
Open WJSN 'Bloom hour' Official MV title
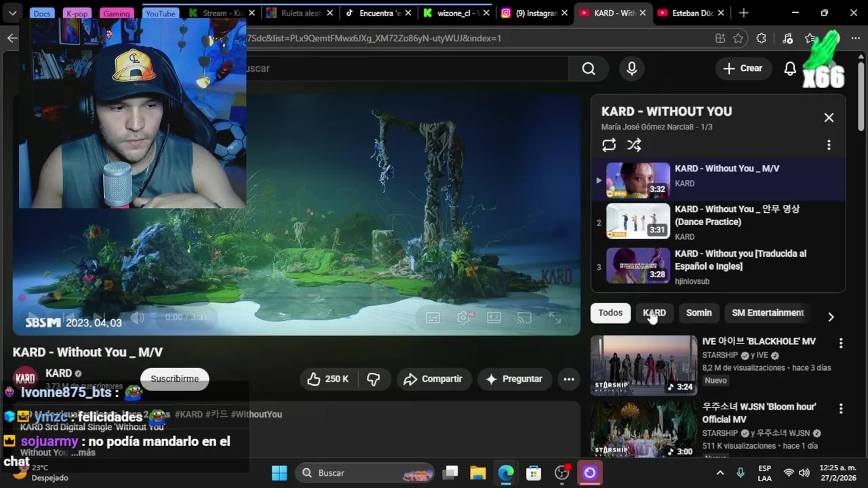759,413
